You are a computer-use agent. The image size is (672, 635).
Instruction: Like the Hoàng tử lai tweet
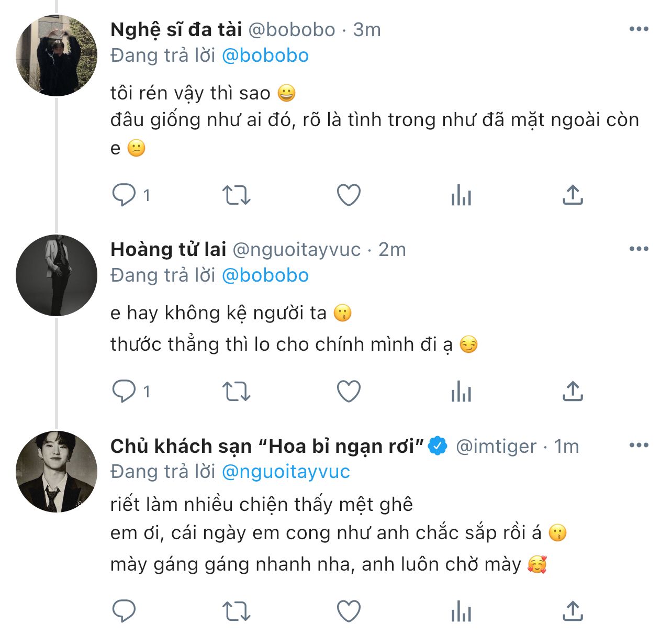pyautogui.click(x=349, y=391)
